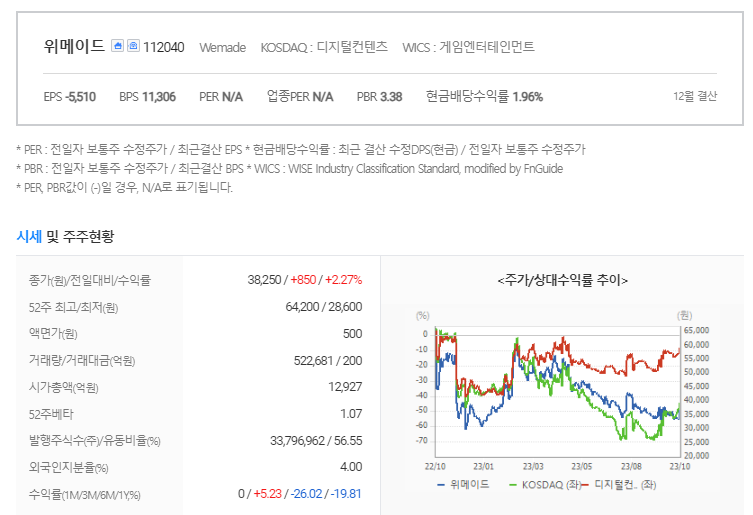The height and width of the screenshot is (515, 753).
Task: Click the 발행주식수(주)/유동비율(%) row label
Action: (95, 441)
